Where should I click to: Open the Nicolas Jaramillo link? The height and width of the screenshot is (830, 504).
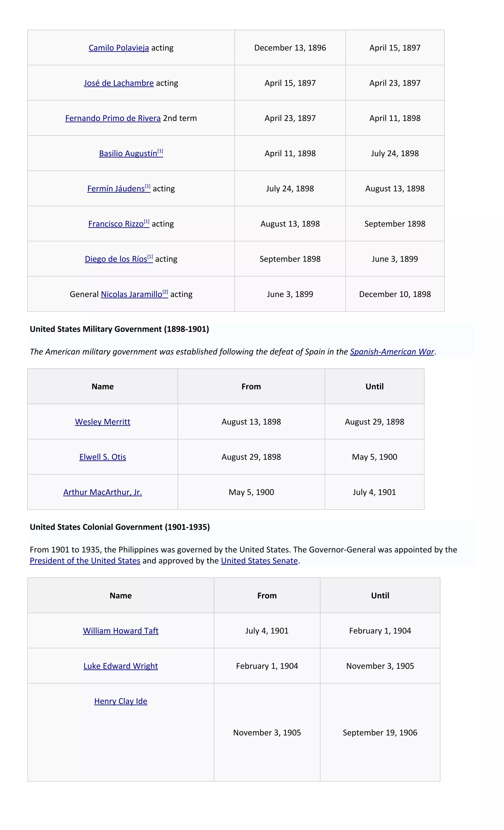tap(131, 294)
